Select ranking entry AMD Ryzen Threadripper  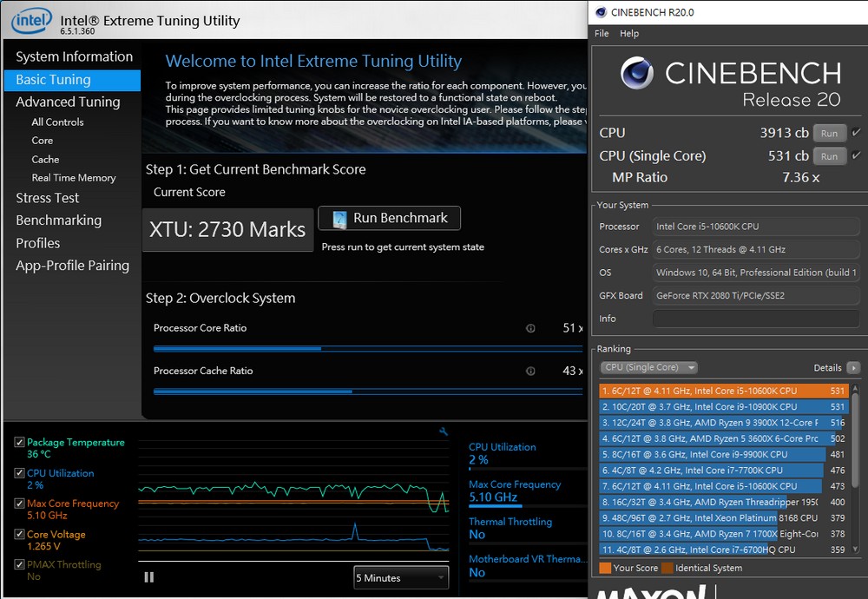[724, 502]
